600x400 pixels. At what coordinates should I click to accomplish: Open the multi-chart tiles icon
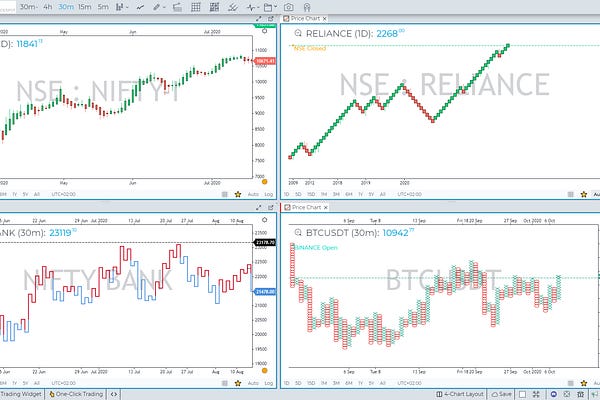214,7
